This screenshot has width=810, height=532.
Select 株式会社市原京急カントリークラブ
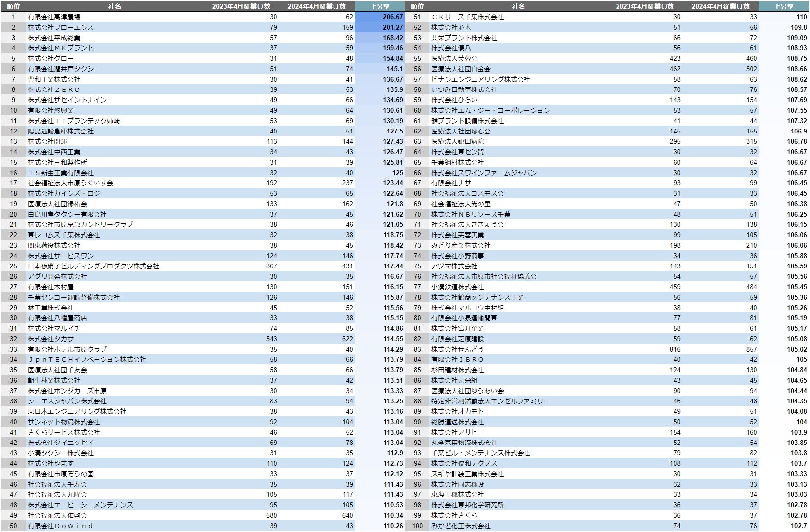coord(80,224)
